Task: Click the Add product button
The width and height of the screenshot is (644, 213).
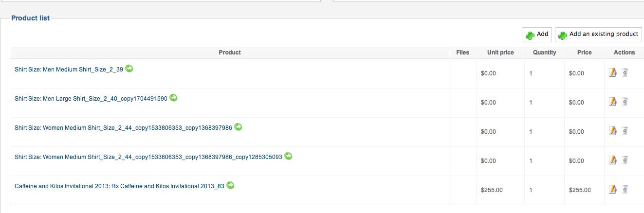Action: coord(536,35)
